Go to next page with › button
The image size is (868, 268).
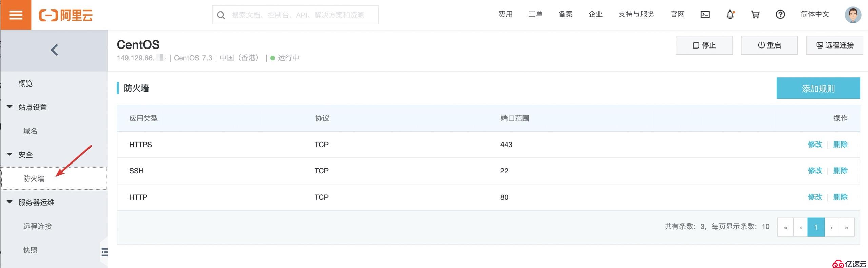[831, 227]
